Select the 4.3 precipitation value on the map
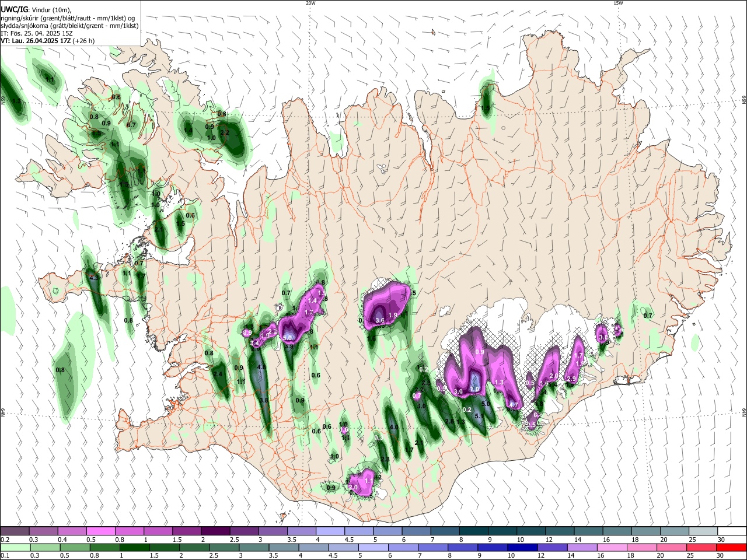Viewport: 747px width, 560px height. point(94,278)
